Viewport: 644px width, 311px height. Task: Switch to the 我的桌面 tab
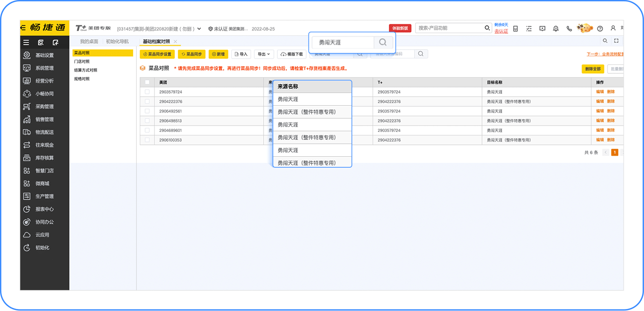click(89, 42)
